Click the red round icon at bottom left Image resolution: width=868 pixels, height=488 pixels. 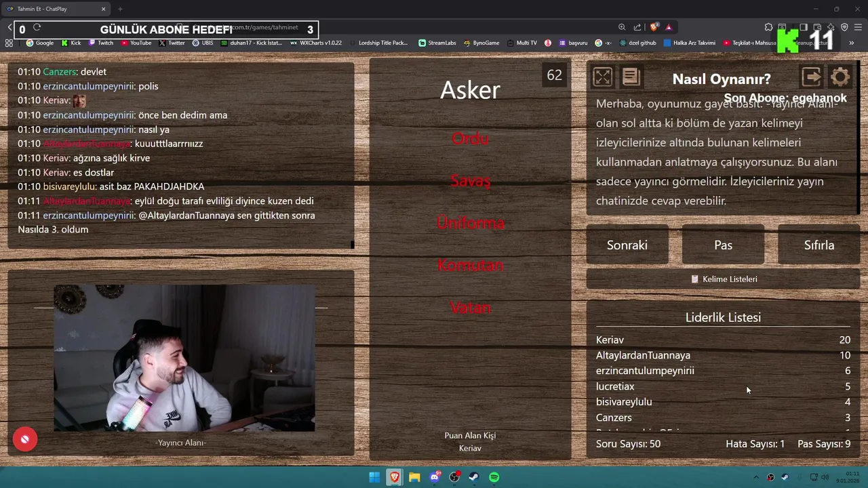click(x=24, y=439)
